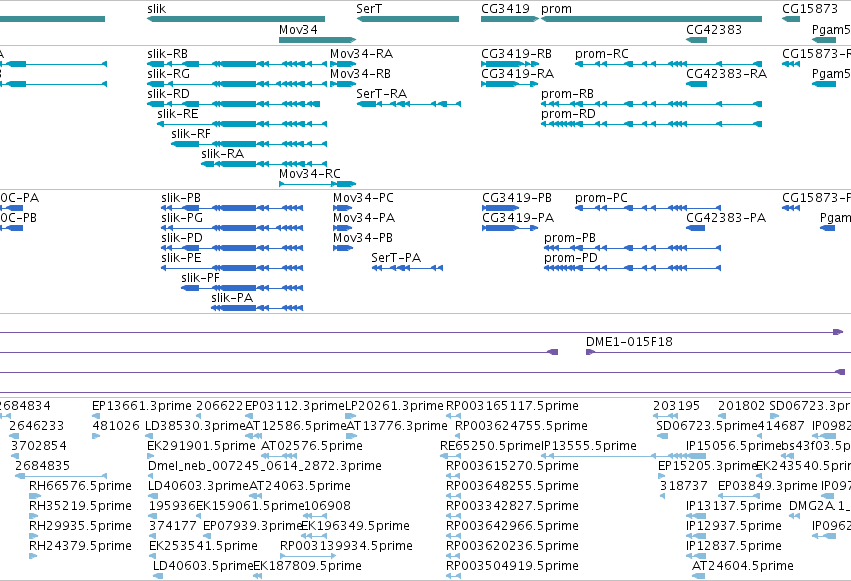This screenshot has height=581, width=851.
Task: Select the SerT-RA transcript label
Action: click(x=382, y=94)
